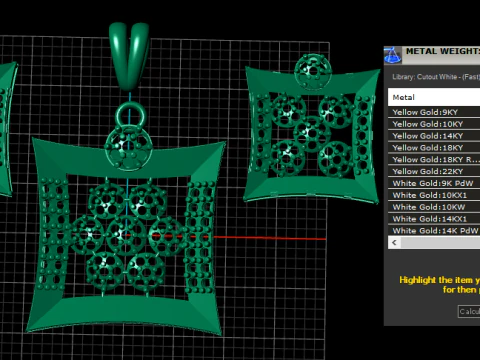This screenshot has width=480, height=360.
Task: Select Yellow Gold:14KY in metal list
Action: (x=434, y=136)
